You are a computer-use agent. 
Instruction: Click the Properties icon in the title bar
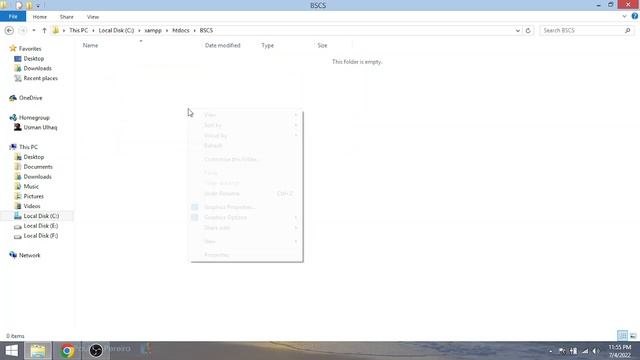click(x=19, y=5)
